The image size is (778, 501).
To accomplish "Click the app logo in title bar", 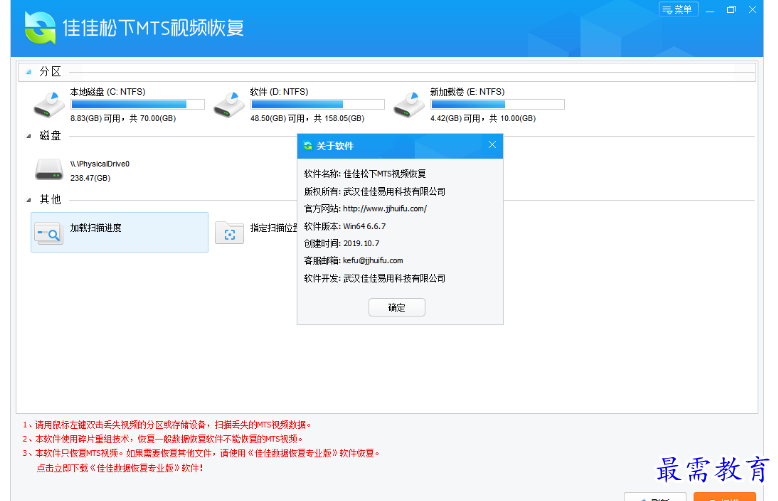I will pyautogui.click(x=40, y=27).
